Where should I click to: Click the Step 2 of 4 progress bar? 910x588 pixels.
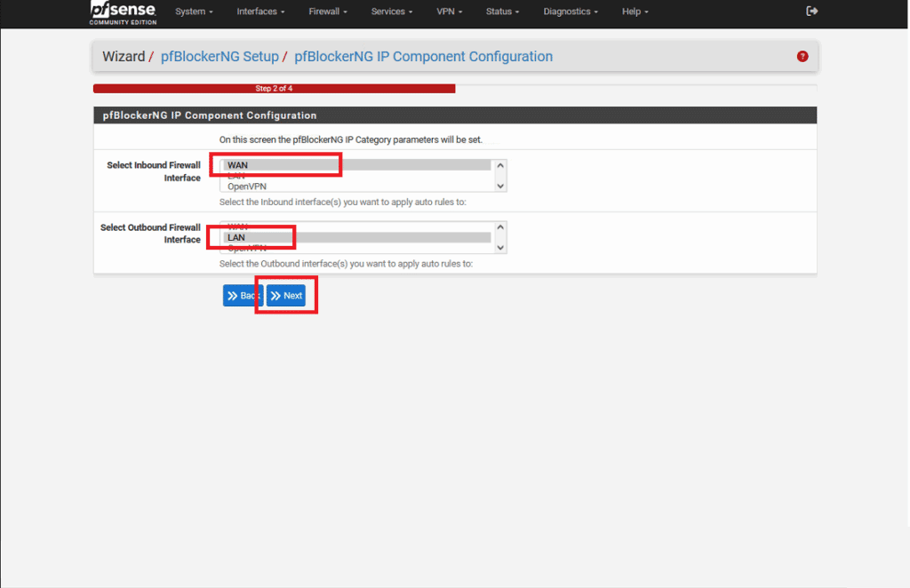[x=274, y=89]
